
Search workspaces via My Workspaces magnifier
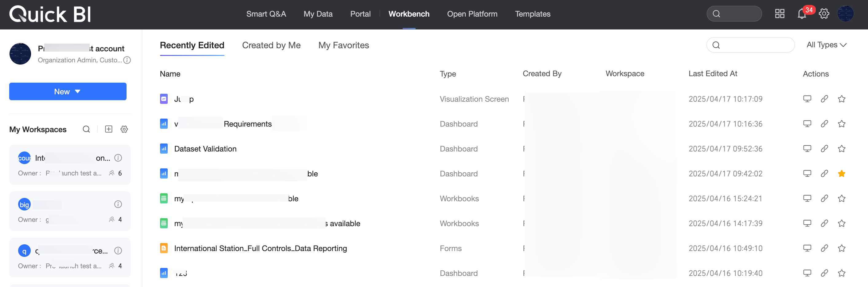pyautogui.click(x=86, y=129)
